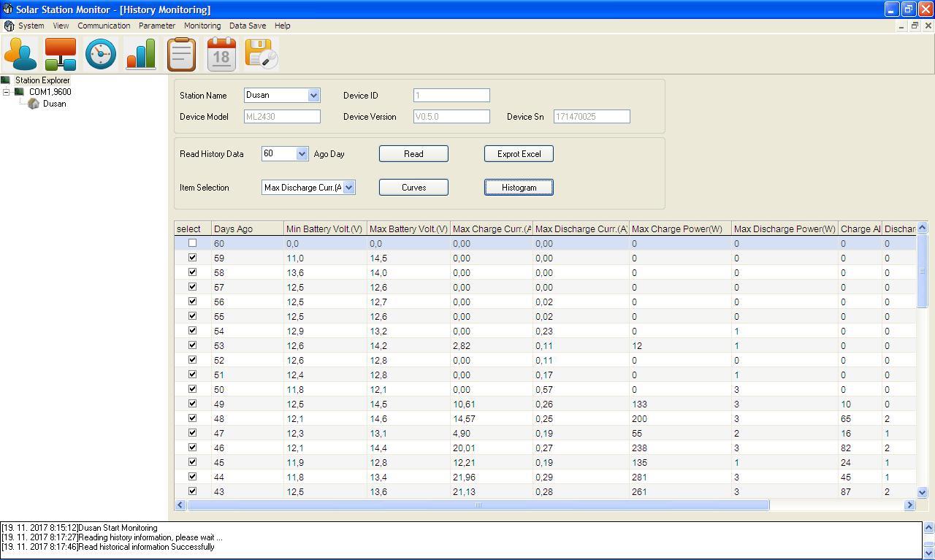Click the Curves button

coord(413,188)
